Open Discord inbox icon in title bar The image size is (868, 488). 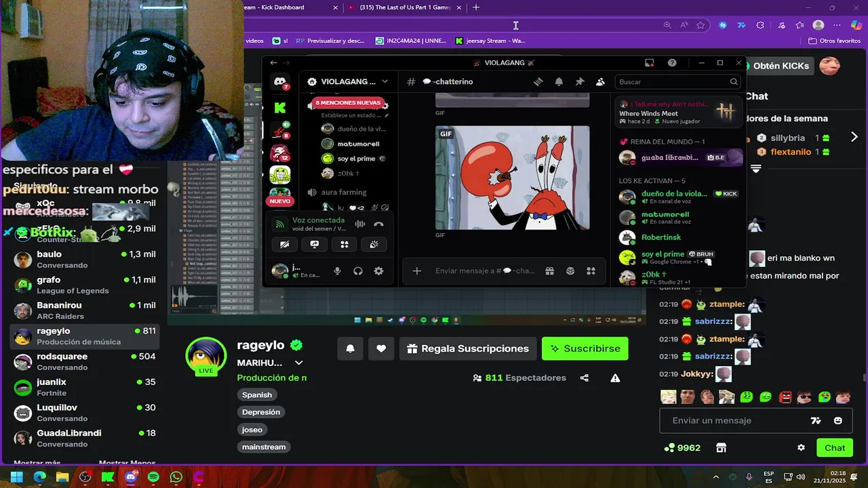pos(649,63)
